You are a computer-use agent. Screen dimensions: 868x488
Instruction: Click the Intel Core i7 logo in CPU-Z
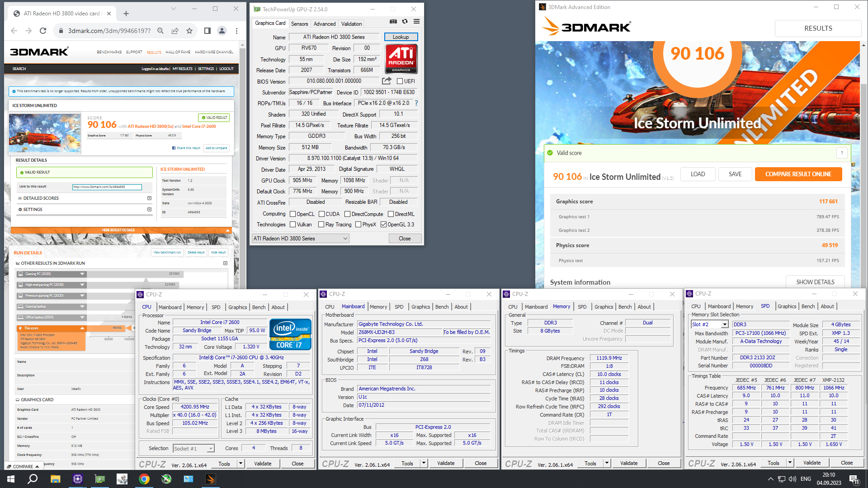tap(290, 334)
